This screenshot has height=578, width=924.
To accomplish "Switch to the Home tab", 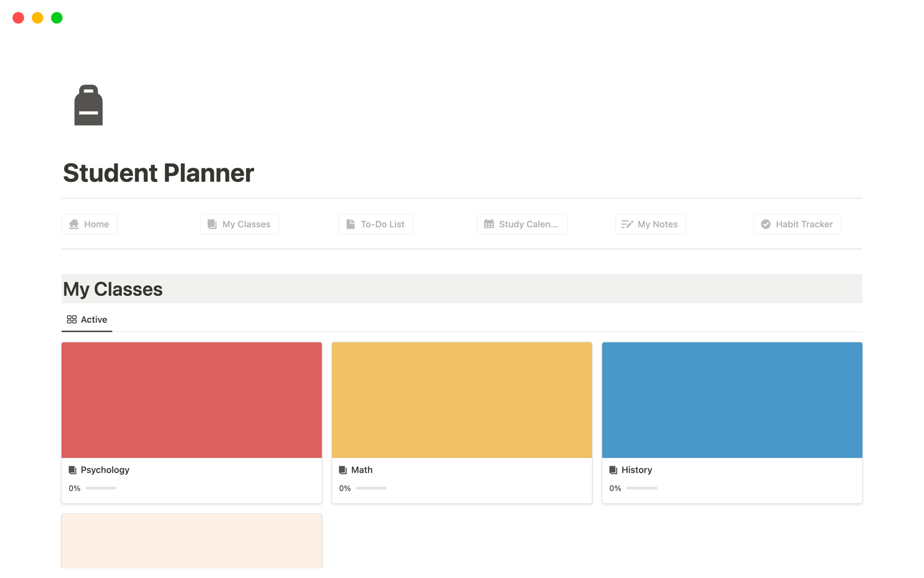I will click(x=89, y=224).
